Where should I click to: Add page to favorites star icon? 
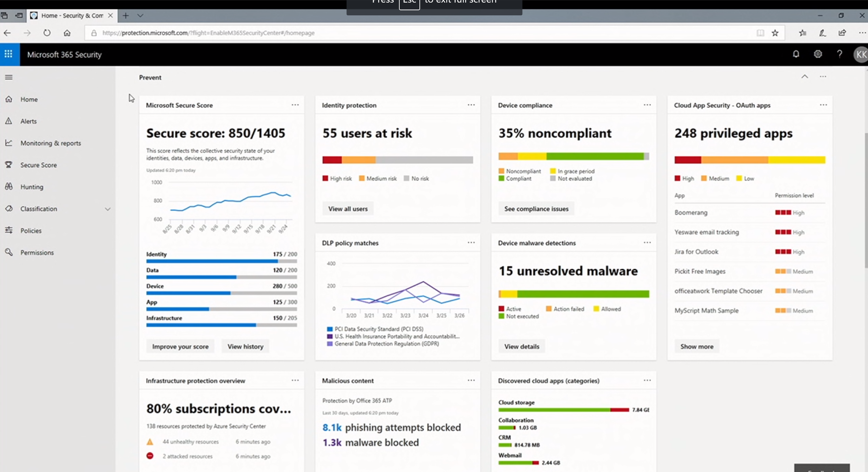coord(775,33)
